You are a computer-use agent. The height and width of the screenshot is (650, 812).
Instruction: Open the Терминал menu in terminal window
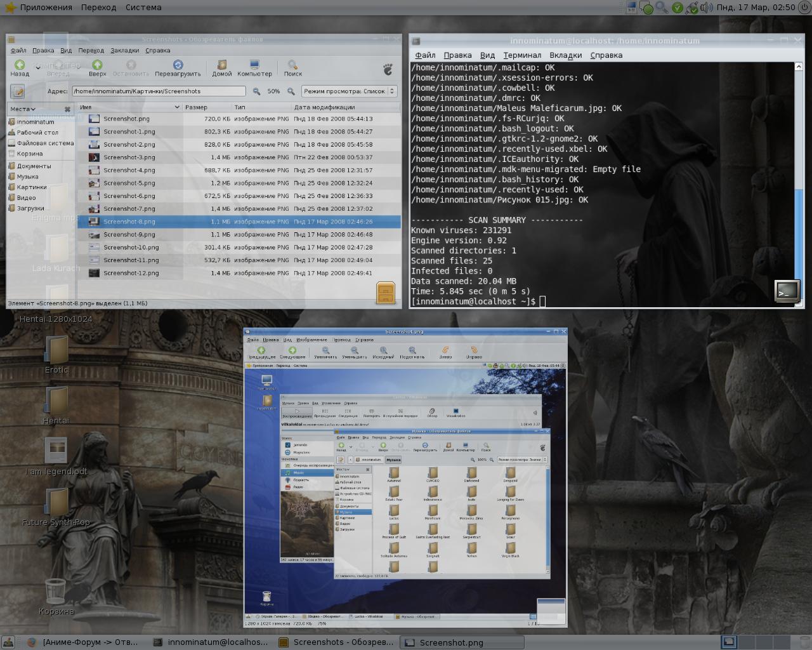point(522,55)
